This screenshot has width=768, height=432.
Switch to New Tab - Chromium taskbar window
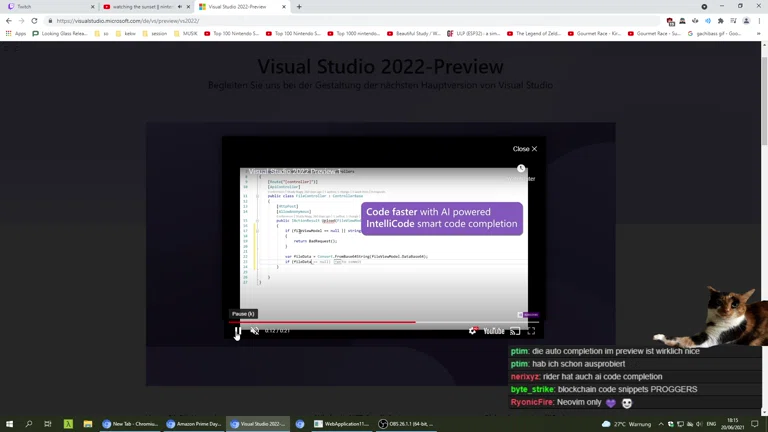click(x=130, y=424)
